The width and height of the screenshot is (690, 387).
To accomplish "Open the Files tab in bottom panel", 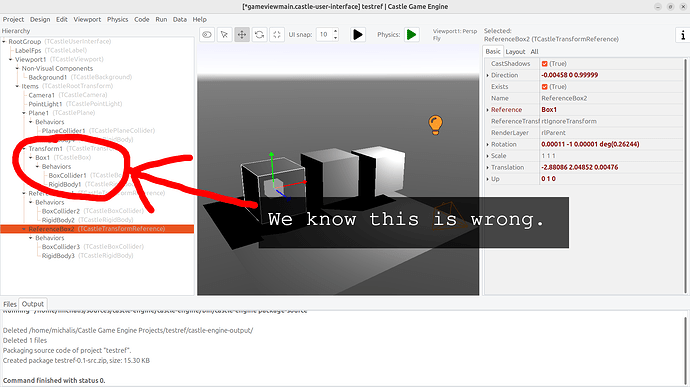I will [10, 304].
